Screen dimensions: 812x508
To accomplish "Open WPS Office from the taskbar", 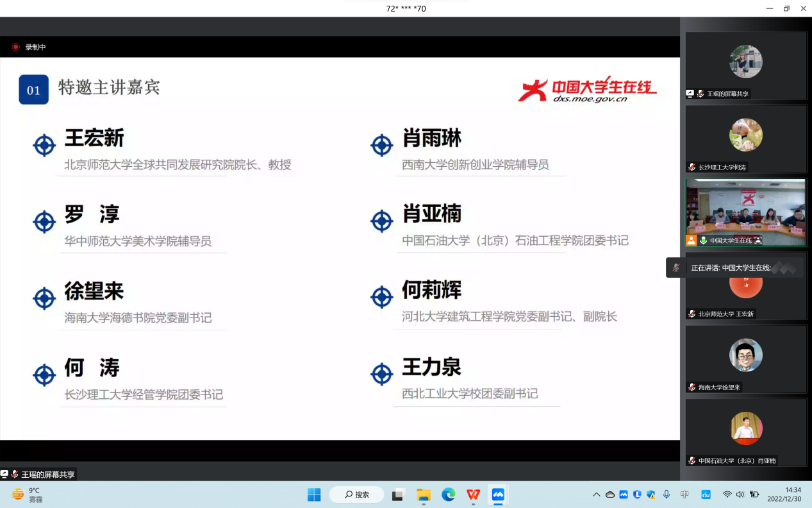I will [473, 495].
